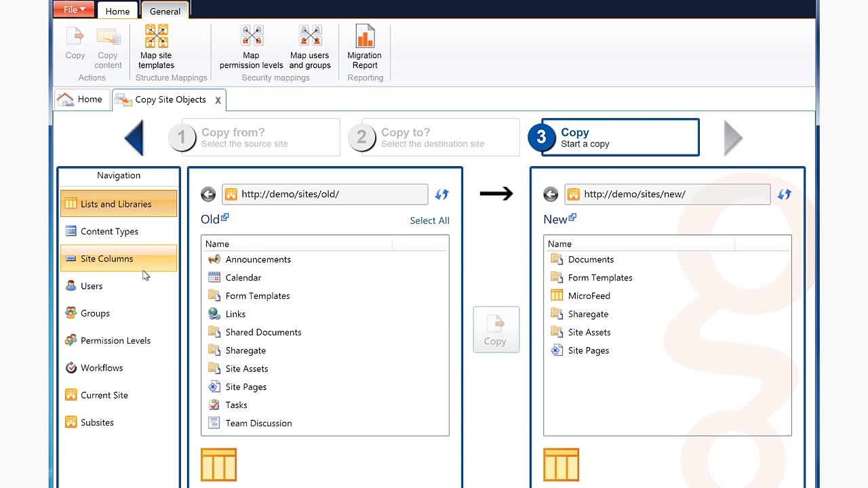Click the destination URL field /sites/new/
Image resolution: width=868 pixels, height=488 pixels.
tap(667, 194)
